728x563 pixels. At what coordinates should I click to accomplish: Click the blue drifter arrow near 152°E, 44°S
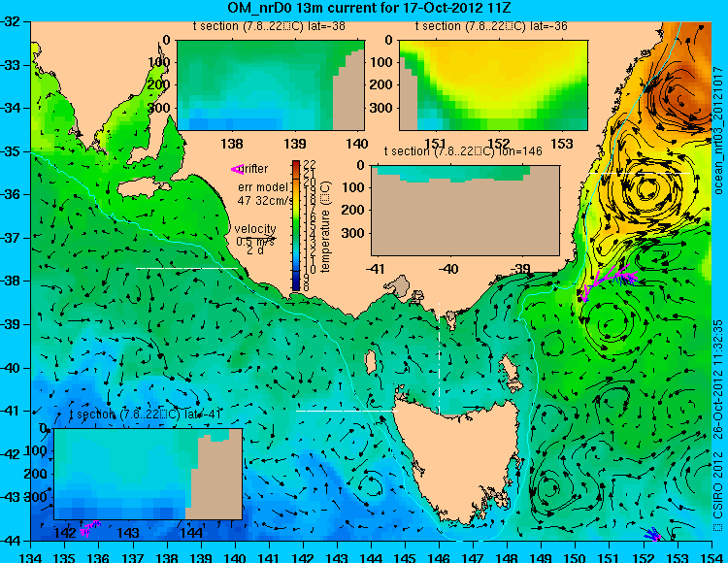pyautogui.click(x=651, y=533)
